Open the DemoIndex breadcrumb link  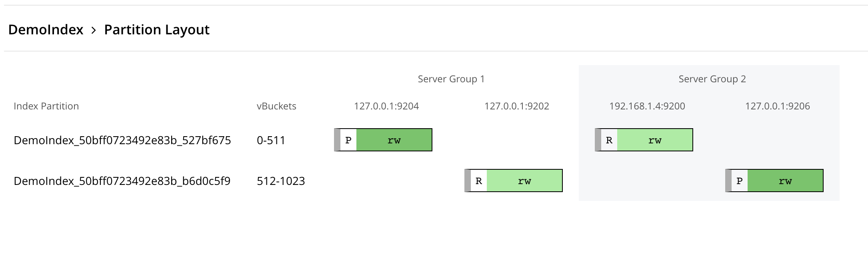coord(46,30)
